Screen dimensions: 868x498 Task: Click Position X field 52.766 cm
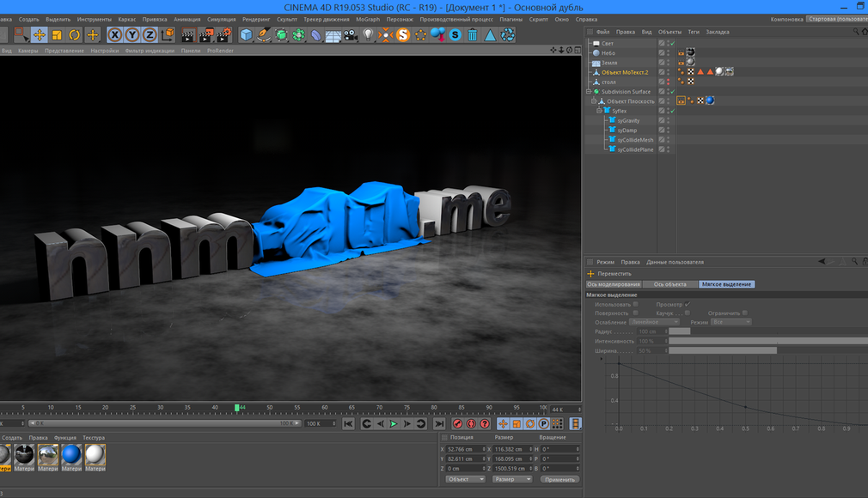click(x=464, y=449)
